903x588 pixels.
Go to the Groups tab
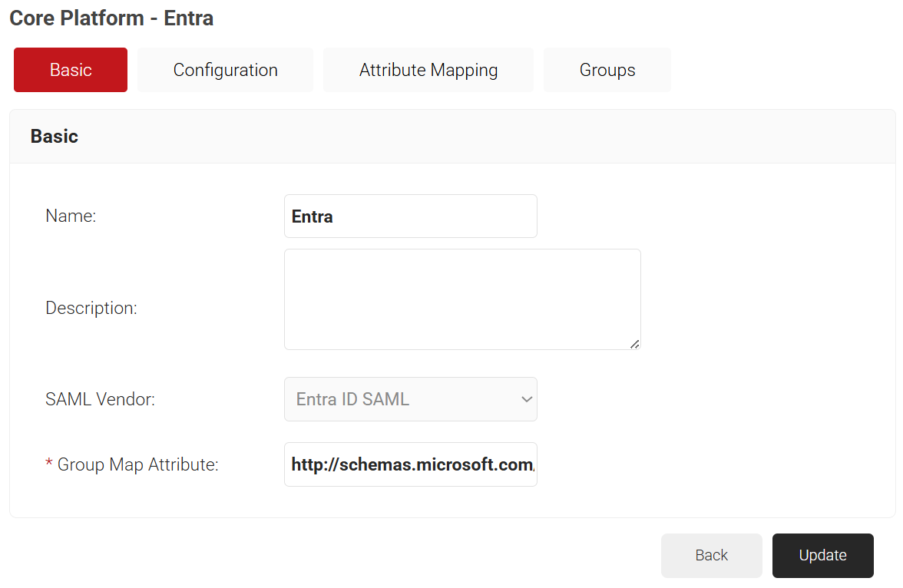tap(607, 70)
